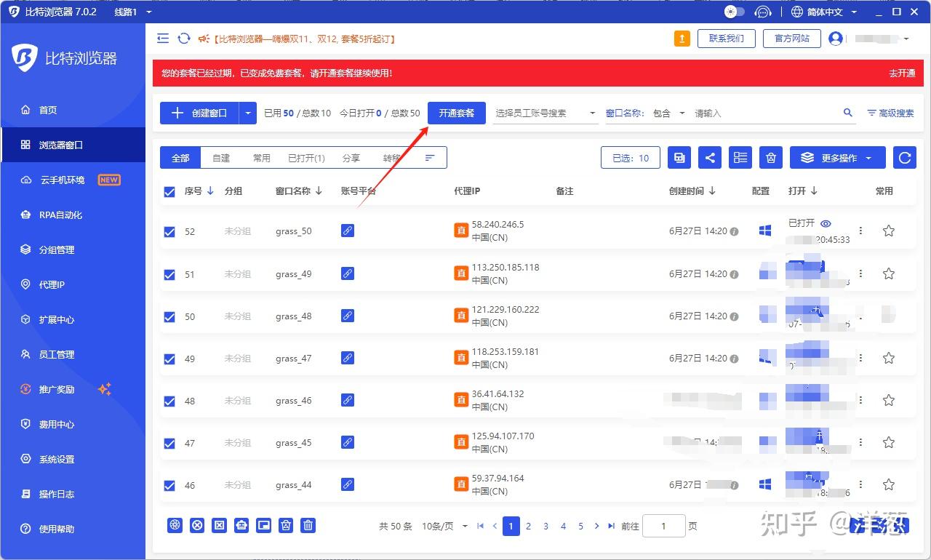Viewport: 931px width, 560px height.
Task: Select the batch save icon beside 已选 counter
Action: tap(679, 157)
